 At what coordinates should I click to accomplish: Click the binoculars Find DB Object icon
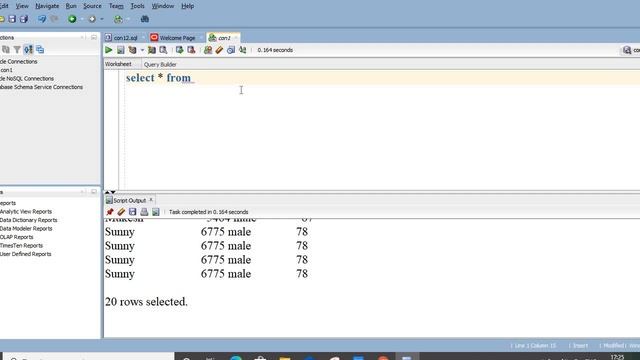click(144, 19)
